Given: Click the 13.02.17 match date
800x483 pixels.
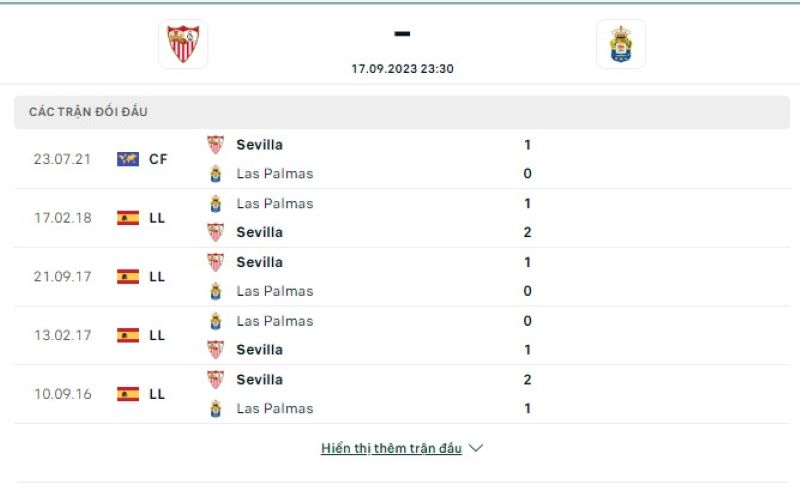Looking at the screenshot, I should pos(62,335).
